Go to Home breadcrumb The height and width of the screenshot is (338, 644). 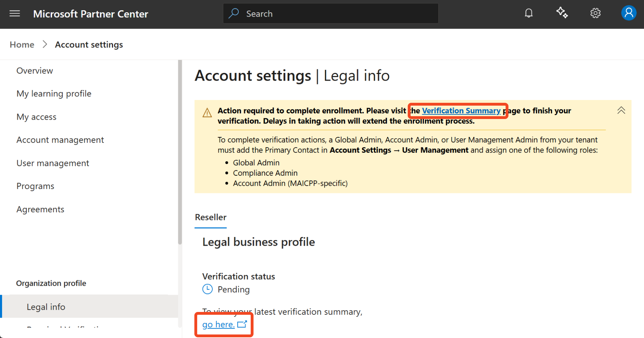pyautogui.click(x=22, y=45)
